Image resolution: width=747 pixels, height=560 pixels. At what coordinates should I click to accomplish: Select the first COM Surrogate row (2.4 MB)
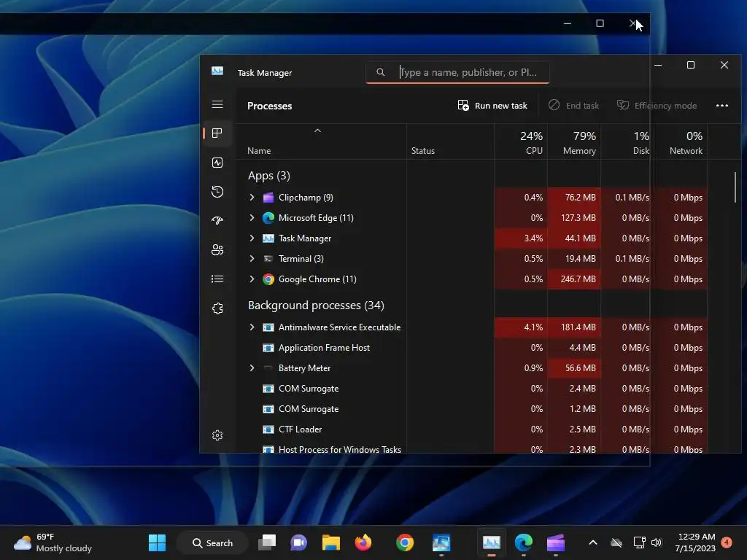tap(472, 389)
